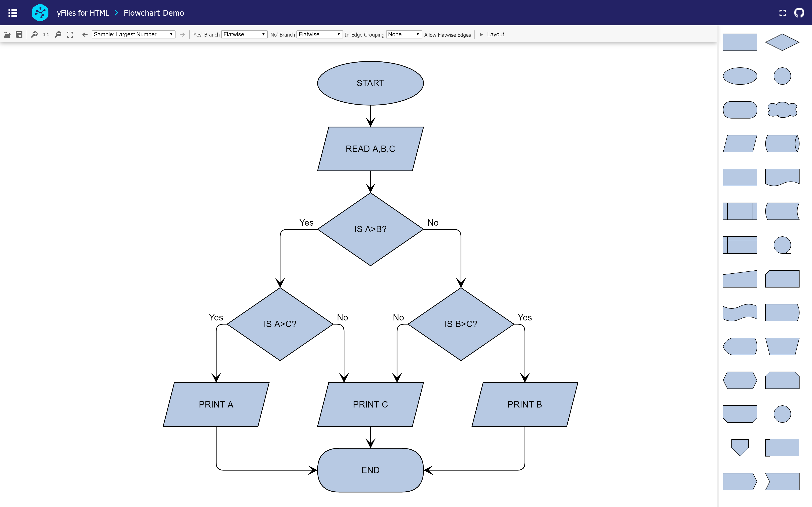Click the yFiles logo icon

pos(39,12)
